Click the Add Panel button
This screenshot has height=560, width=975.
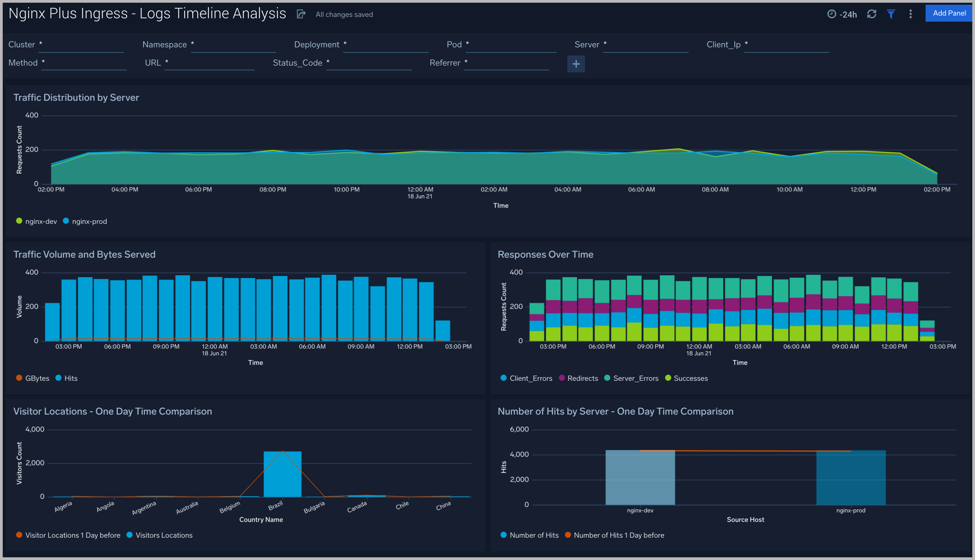coord(948,13)
